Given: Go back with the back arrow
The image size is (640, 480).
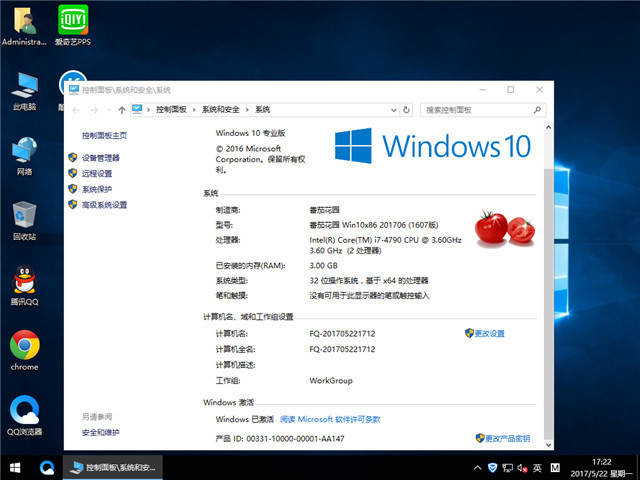Looking at the screenshot, I should click(76, 110).
